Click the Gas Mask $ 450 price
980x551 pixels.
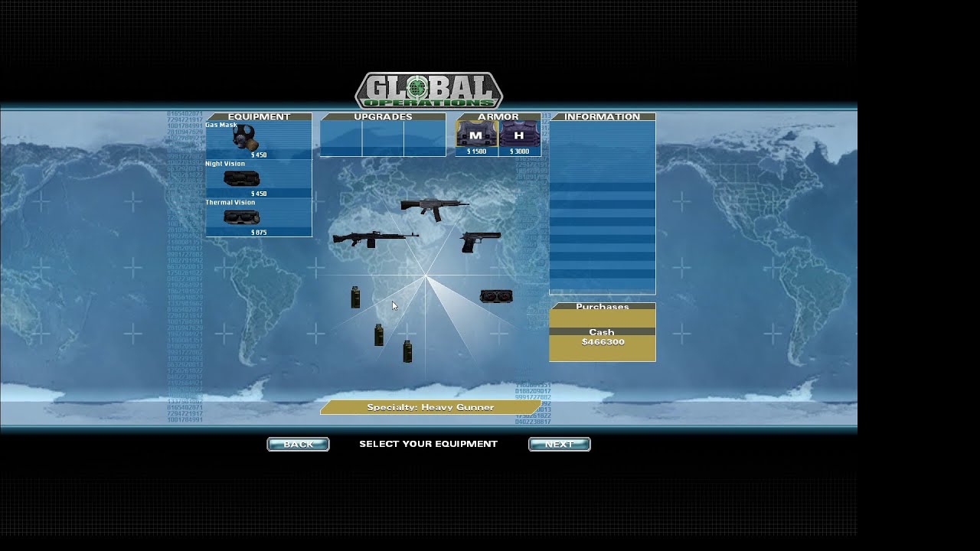click(x=259, y=155)
